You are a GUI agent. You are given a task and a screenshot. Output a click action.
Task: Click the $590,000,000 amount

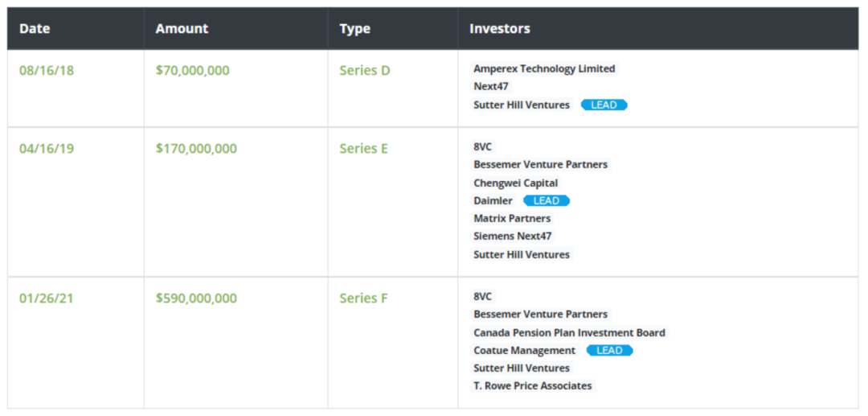[196, 298]
